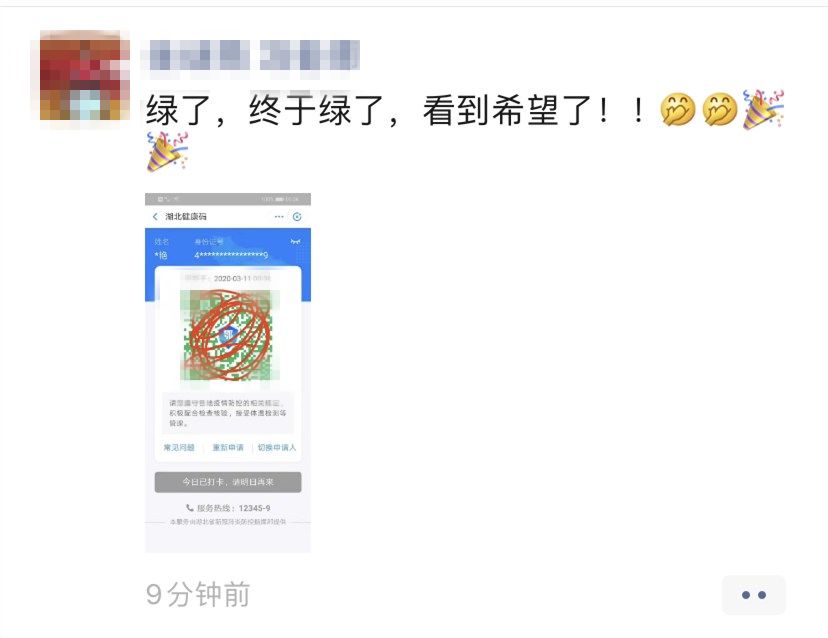
Task: Open the two-dot comment menu button
Action: (x=754, y=595)
